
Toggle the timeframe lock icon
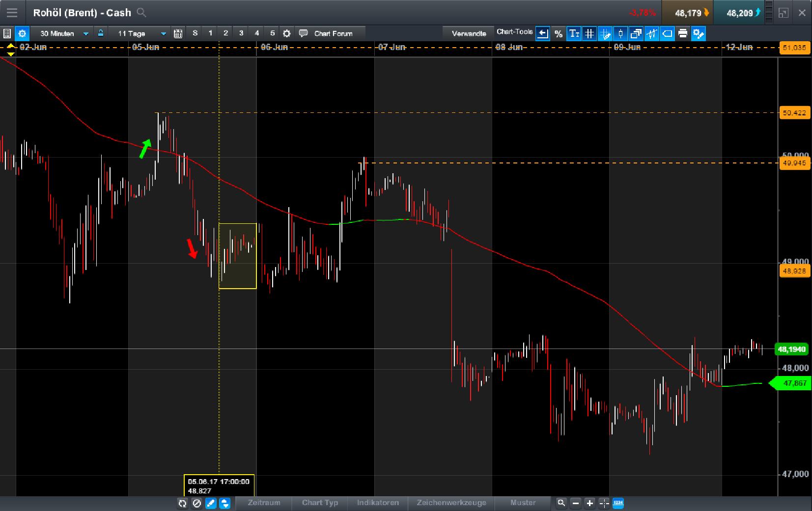(100, 33)
